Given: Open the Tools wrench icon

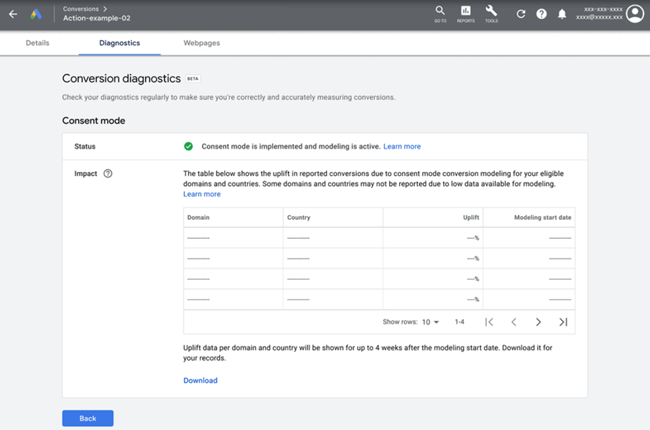Looking at the screenshot, I should (x=491, y=13).
